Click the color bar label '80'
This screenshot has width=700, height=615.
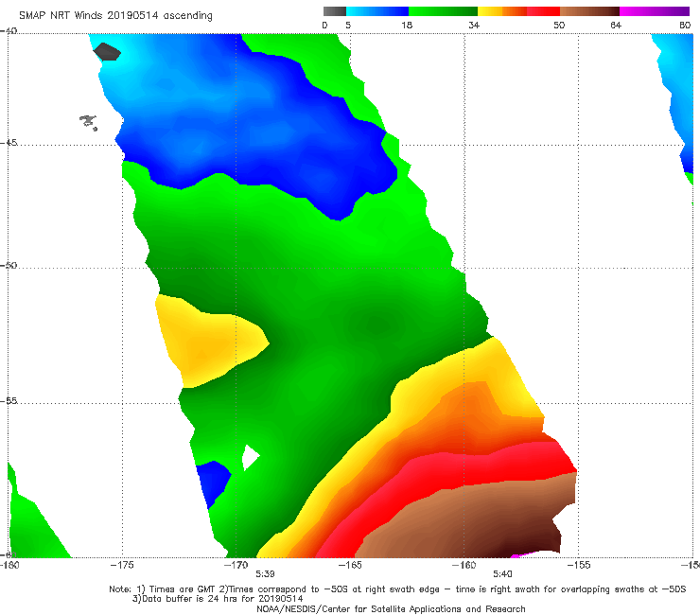(685, 26)
